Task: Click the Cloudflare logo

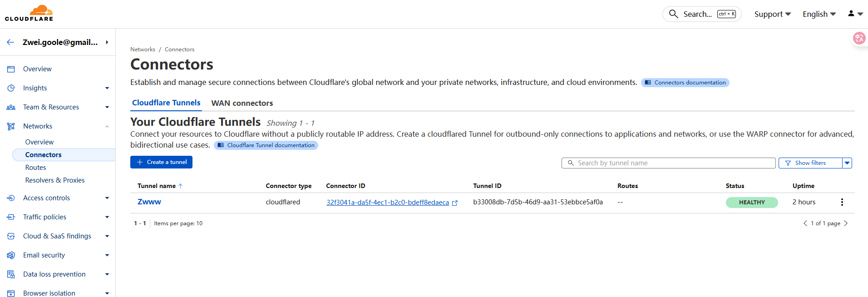Action: coord(29,13)
